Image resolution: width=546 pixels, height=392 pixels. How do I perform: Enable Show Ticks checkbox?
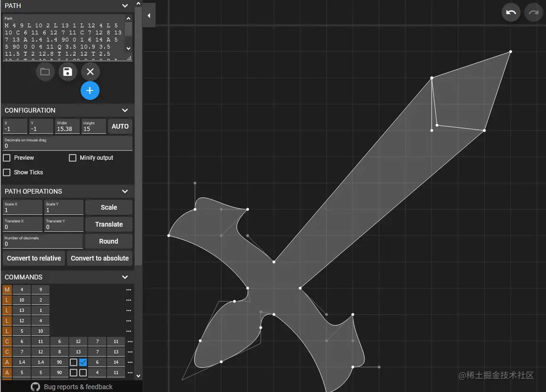click(x=7, y=172)
